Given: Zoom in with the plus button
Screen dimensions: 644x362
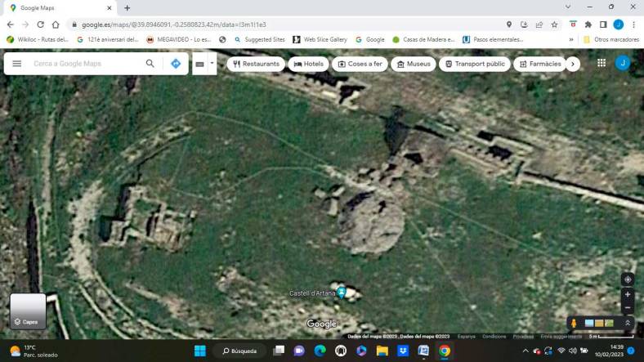Looking at the screenshot, I should (x=628, y=294).
